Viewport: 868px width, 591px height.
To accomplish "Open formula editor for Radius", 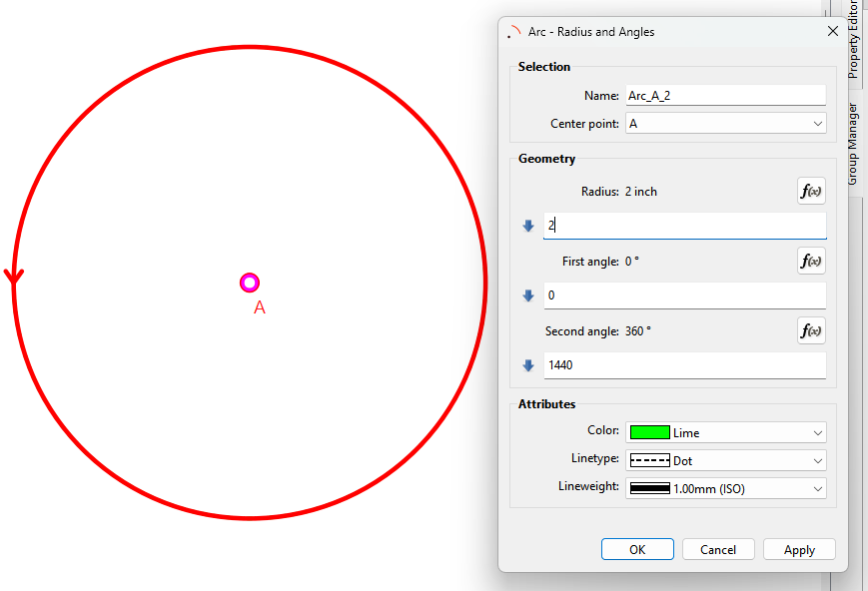I will click(811, 191).
